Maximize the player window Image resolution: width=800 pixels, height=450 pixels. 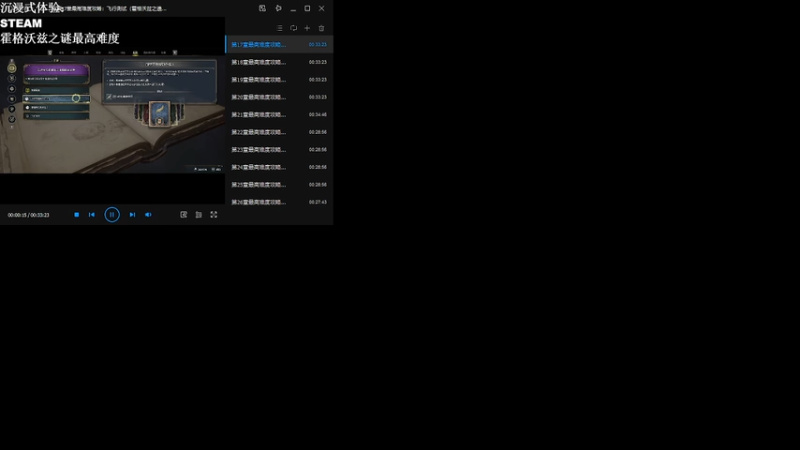pos(307,8)
